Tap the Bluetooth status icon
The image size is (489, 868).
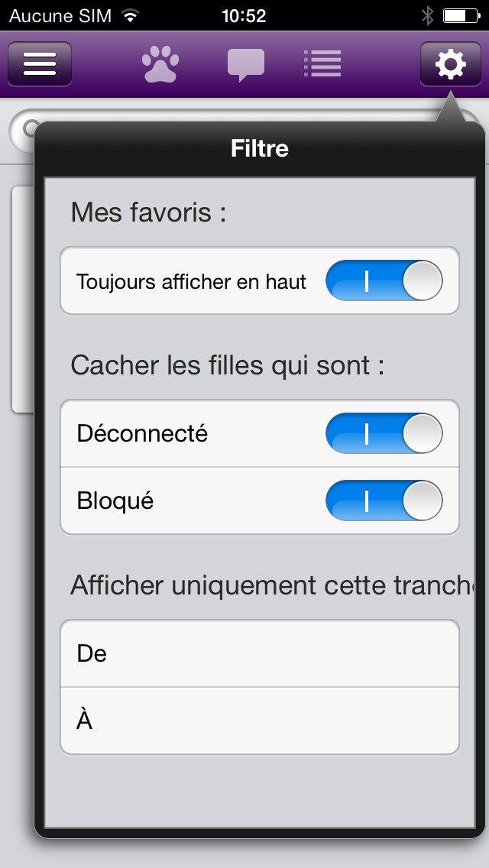[428, 15]
